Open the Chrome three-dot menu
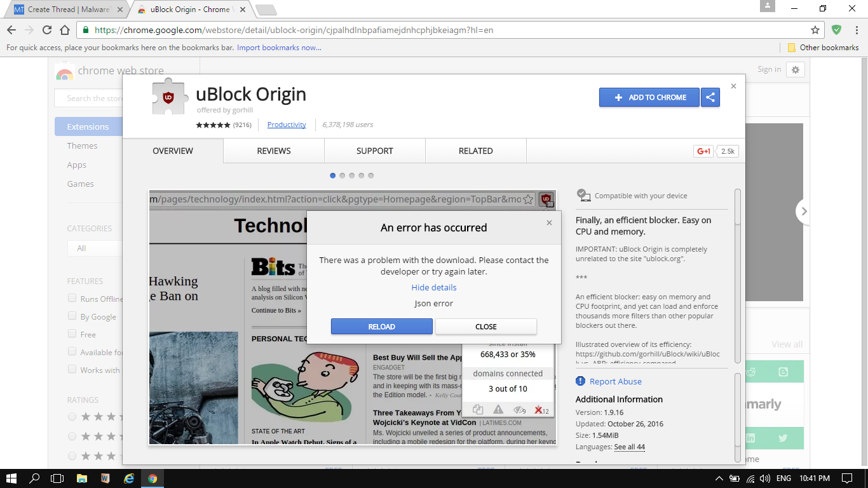Viewport: 868px width, 488px height. [x=855, y=30]
